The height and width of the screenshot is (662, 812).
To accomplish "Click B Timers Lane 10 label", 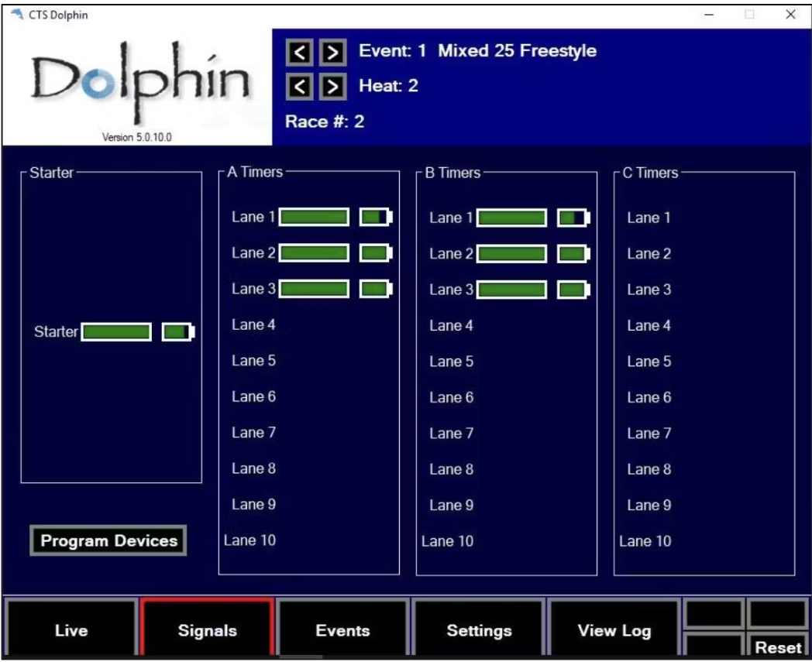I will click(x=447, y=541).
